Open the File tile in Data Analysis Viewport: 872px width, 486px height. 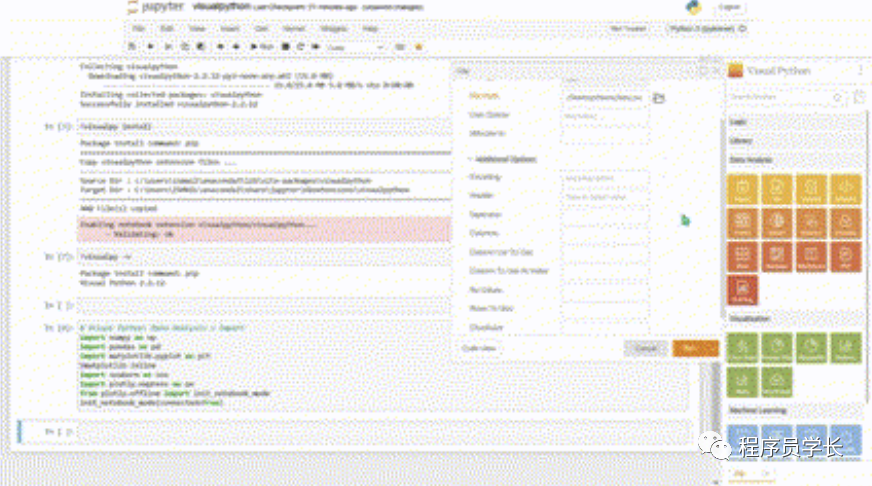(x=777, y=189)
